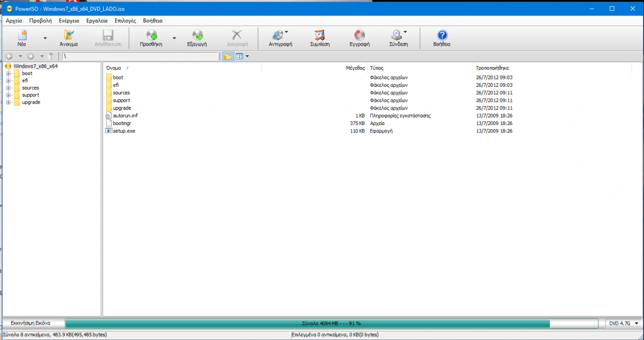
Task: Click inside the path address field
Action: (140, 56)
